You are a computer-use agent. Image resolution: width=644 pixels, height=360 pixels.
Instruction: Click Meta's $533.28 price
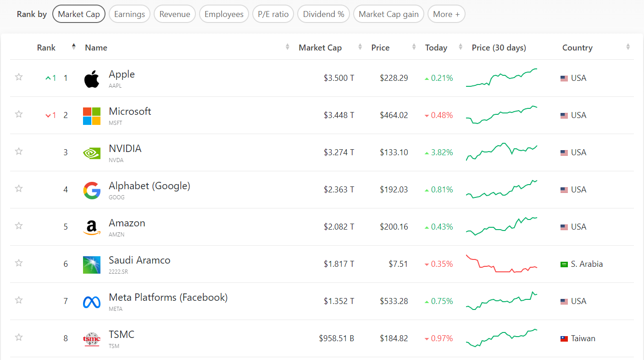click(394, 302)
